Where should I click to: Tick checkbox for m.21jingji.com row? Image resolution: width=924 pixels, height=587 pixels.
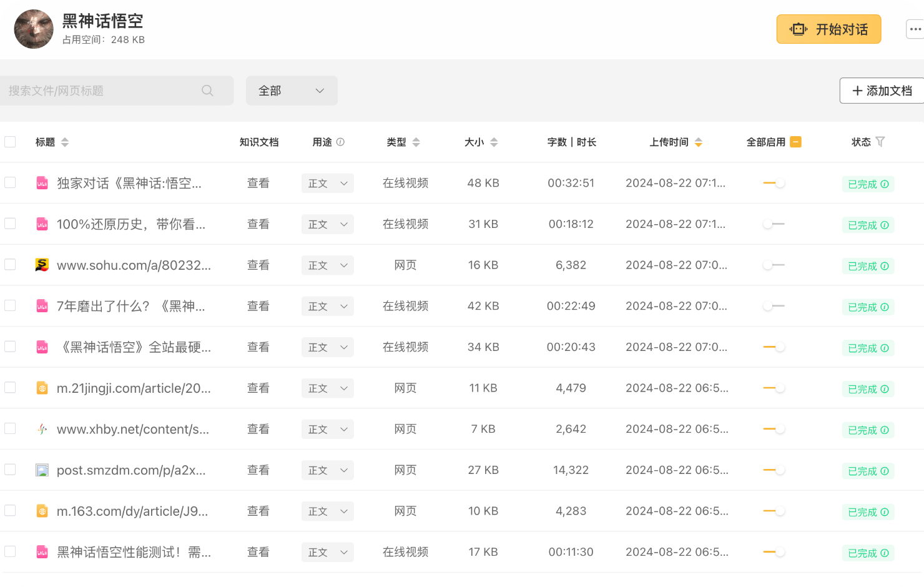(10, 387)
